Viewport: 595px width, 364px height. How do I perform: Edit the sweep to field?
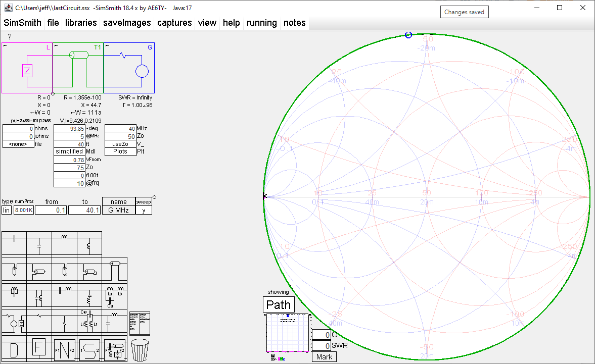pos(84,210)
